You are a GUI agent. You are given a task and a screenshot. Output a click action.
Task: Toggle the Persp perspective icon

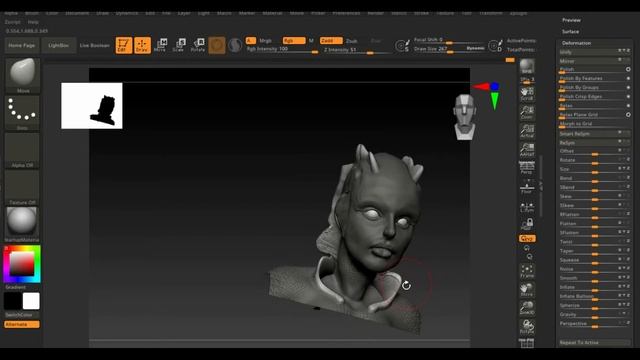527,168
